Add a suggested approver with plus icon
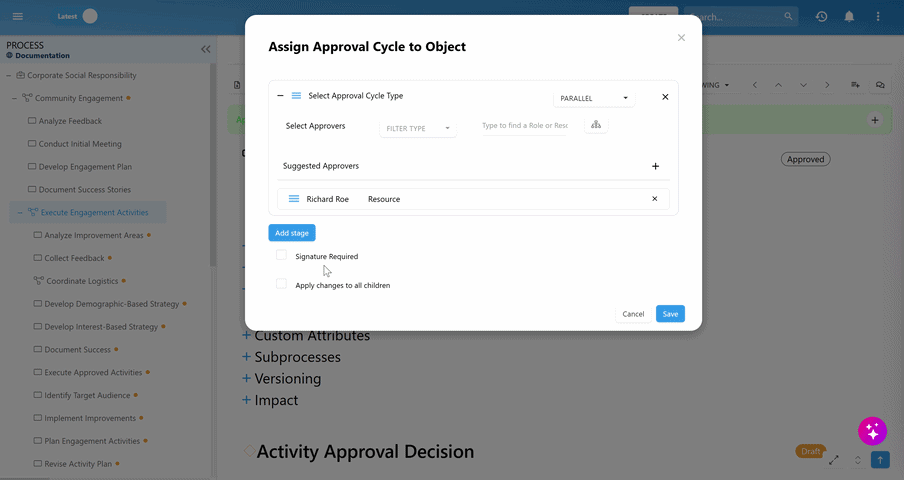This screenshot has height=480, width=904. coord(656,166)
